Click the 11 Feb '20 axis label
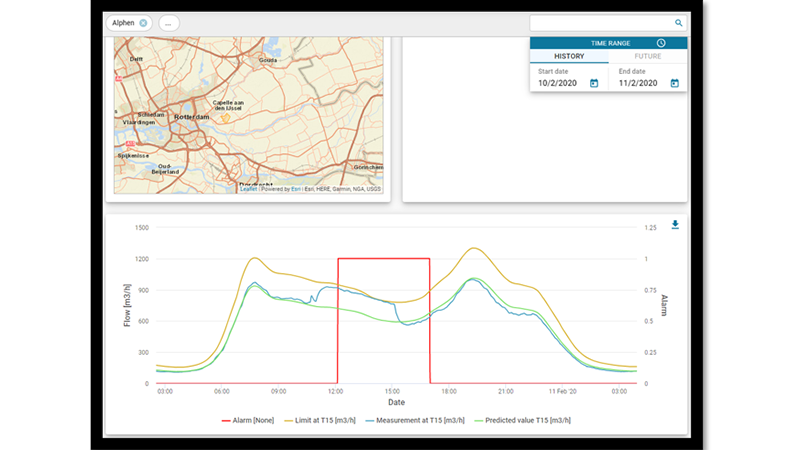800x450 pixels. pos(562,391)
